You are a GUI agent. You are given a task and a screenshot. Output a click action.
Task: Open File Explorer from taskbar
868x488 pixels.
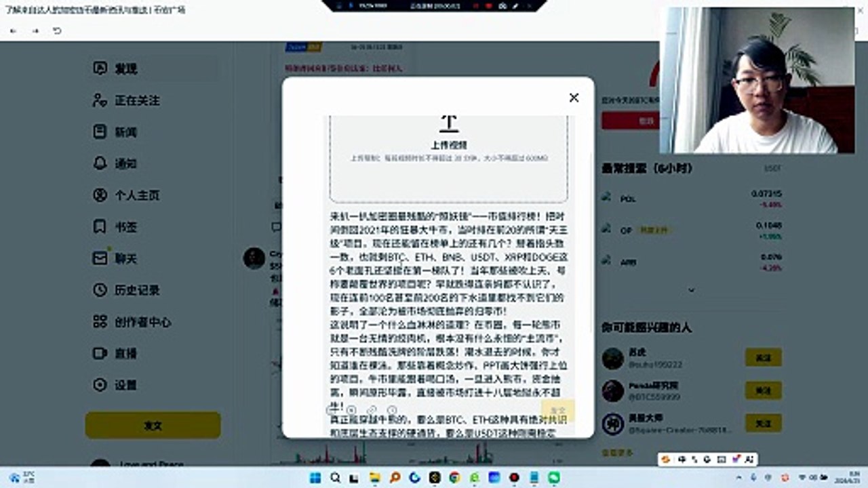pos(375,478)
